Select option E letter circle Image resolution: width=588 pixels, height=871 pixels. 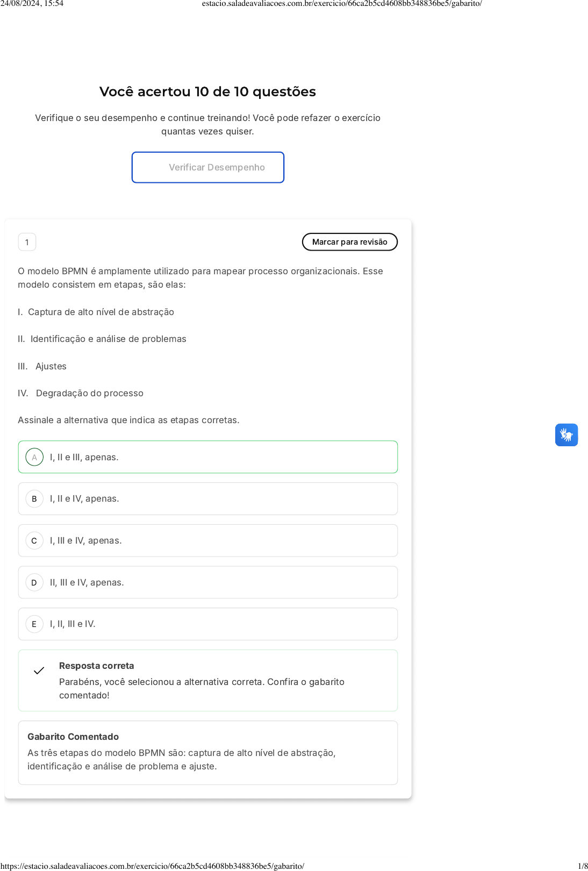(x=34, y=624)
